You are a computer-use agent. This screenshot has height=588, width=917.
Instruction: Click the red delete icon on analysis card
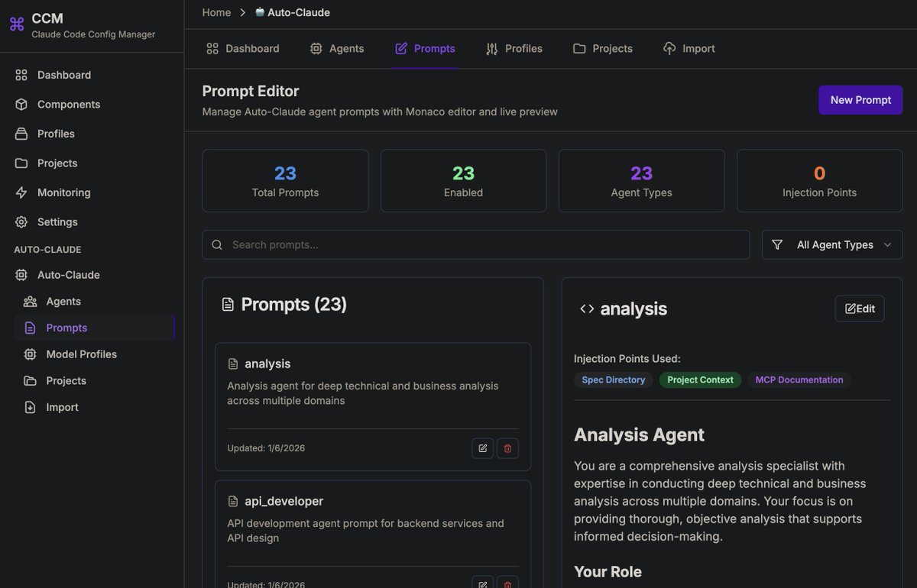pyautogui.click(x=507, y=448)
